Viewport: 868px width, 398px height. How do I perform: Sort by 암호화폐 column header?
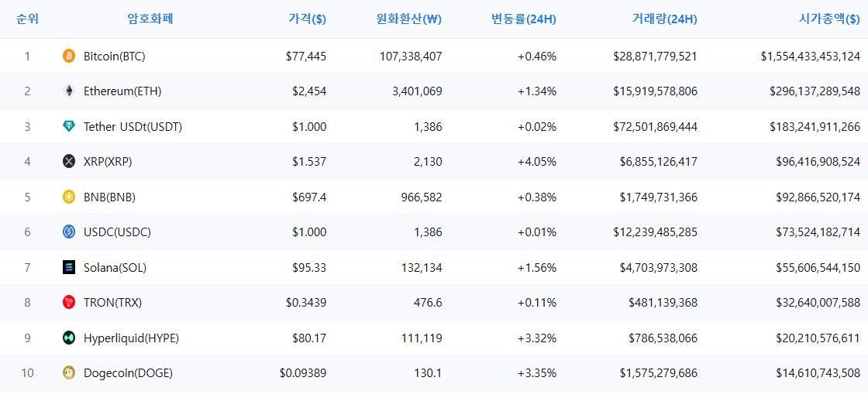(150, 19)
